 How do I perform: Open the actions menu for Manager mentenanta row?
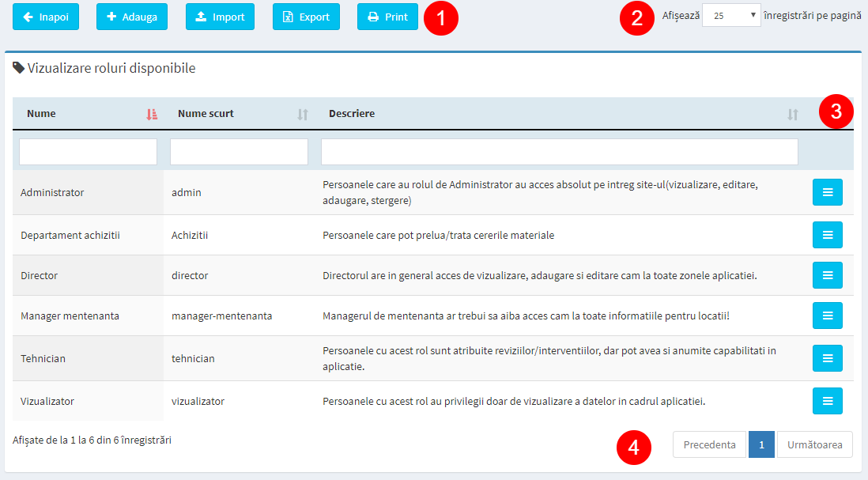(828, 316)
